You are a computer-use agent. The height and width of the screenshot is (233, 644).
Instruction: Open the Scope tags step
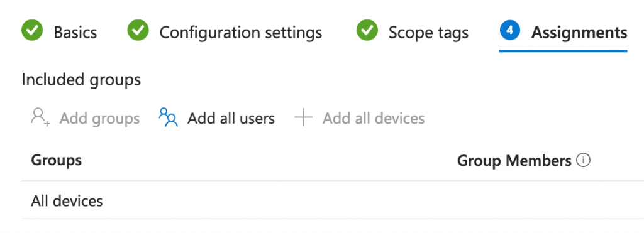point(428,32)
